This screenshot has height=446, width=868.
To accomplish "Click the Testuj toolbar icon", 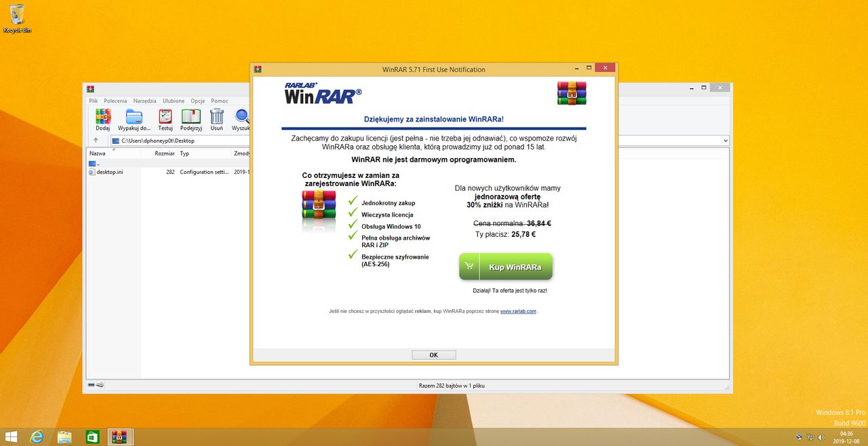I will point(165,119).
